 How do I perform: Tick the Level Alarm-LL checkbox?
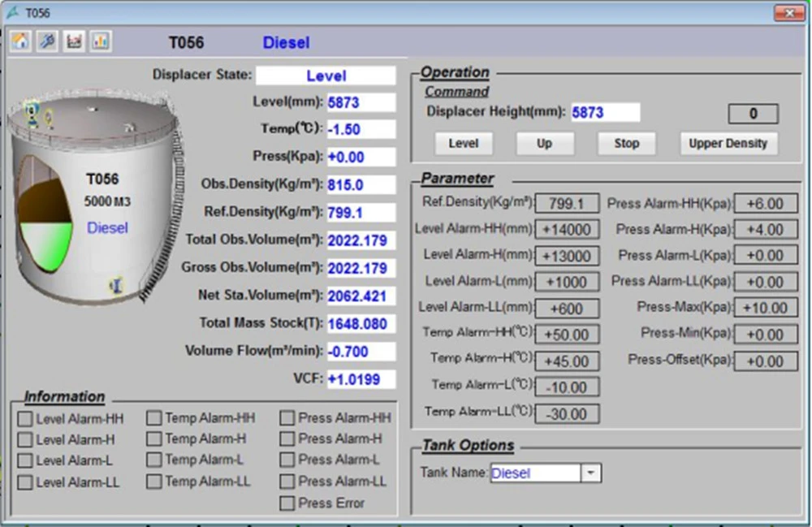(25, 482)
